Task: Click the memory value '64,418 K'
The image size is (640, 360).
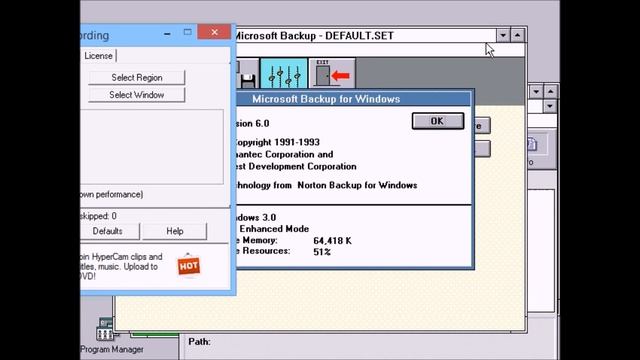Action: (x=332, y=241)
